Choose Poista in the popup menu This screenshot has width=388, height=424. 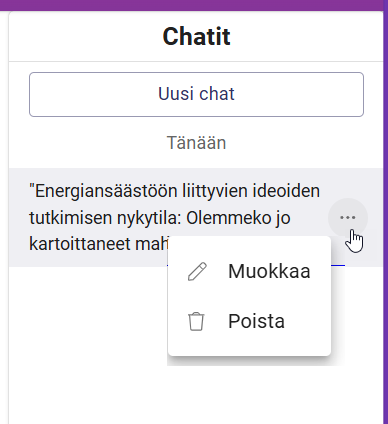click(x=249, y=321)
